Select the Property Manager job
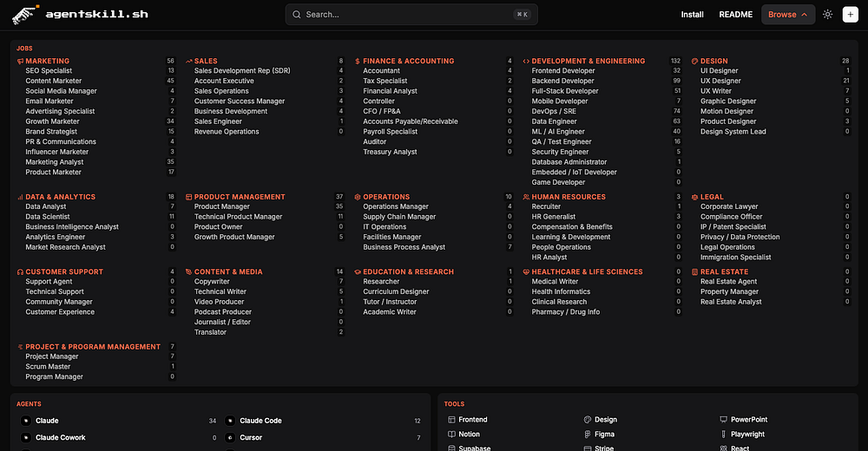Screen dimensions: 868x451 coord(730,291)
